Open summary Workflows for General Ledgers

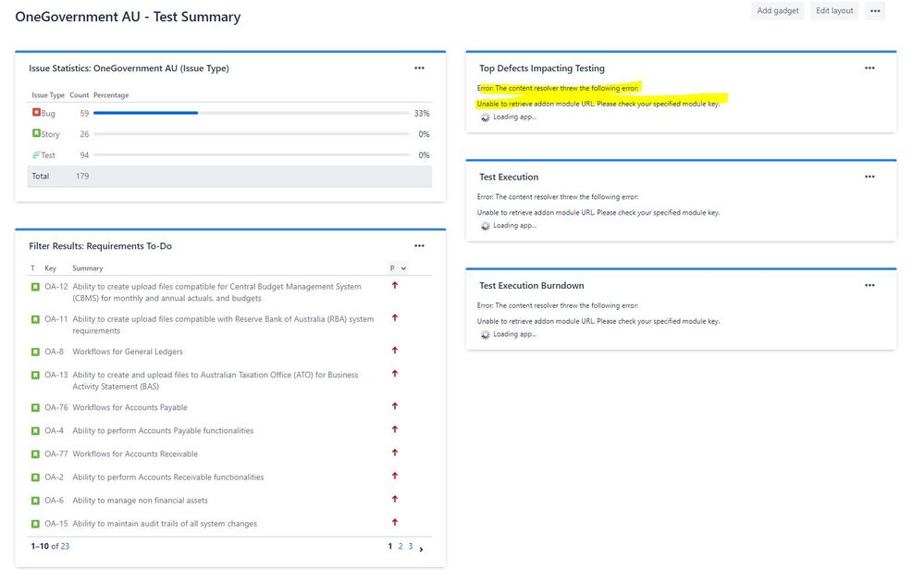128,352
